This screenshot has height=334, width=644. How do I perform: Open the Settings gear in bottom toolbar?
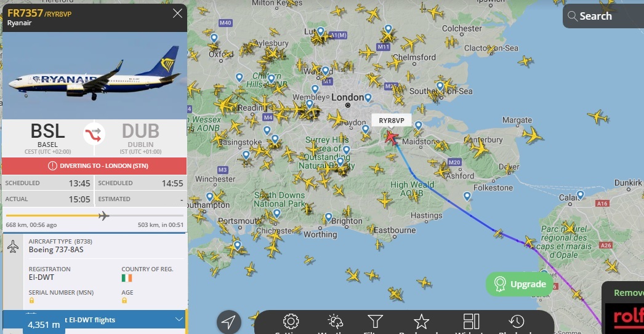point(291,321)
